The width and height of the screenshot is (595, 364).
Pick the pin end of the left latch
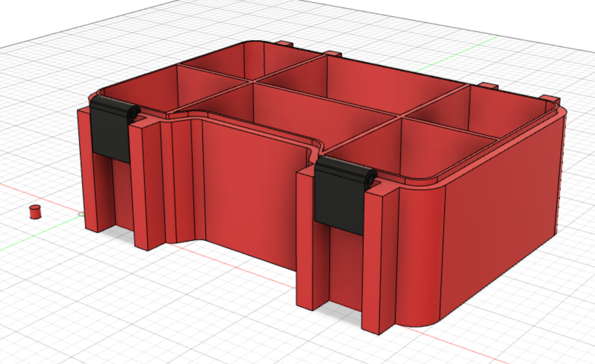tap(134, 114)
